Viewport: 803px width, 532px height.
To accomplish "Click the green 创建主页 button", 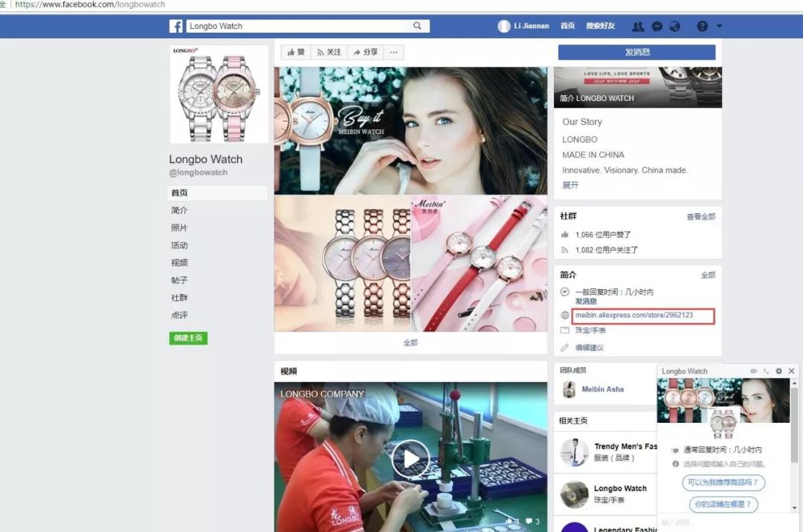I will (x=188, y=338).
